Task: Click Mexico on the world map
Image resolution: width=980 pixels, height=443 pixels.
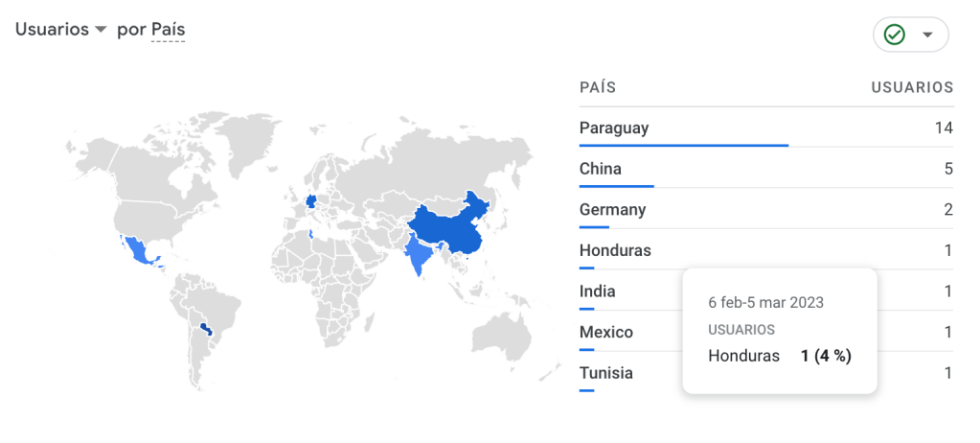Action: tap(140, 252)
